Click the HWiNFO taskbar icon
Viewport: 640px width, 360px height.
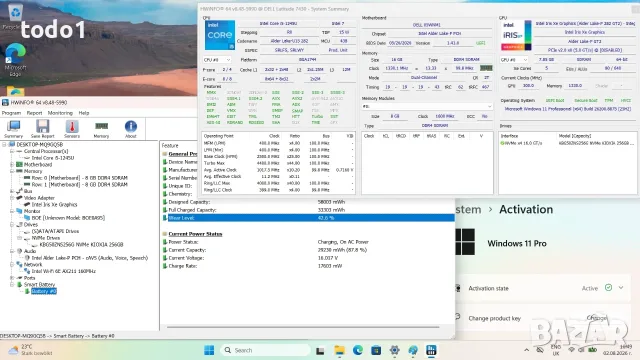(x=431, y=350)
